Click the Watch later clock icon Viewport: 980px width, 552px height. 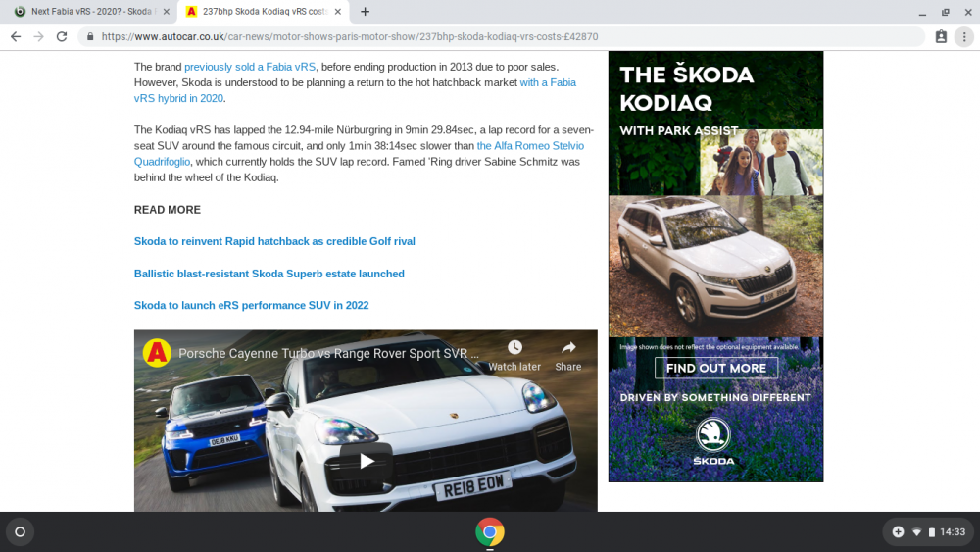pyautogui.click(x=514, y=348)
